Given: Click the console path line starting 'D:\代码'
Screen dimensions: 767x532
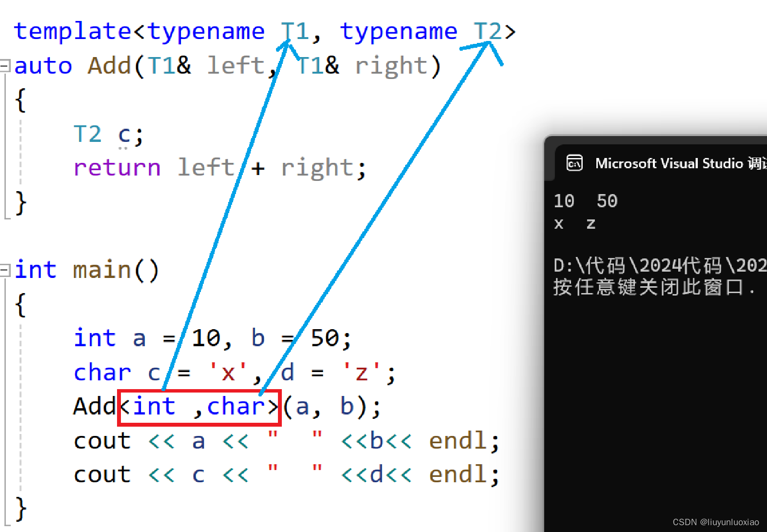Looking at the screenshot, I should click(x=660, y=266).
